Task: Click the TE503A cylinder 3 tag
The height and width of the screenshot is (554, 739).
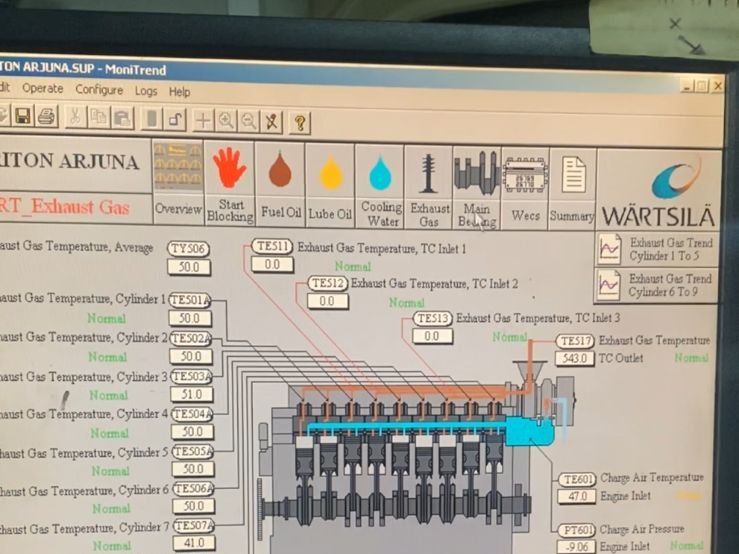Action: coord(192,377)
